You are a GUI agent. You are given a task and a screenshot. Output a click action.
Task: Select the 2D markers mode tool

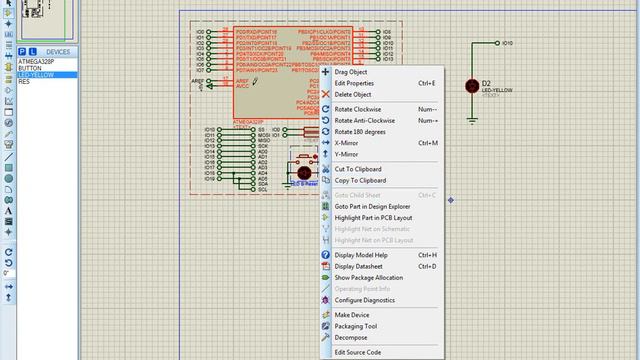point(8,232)
